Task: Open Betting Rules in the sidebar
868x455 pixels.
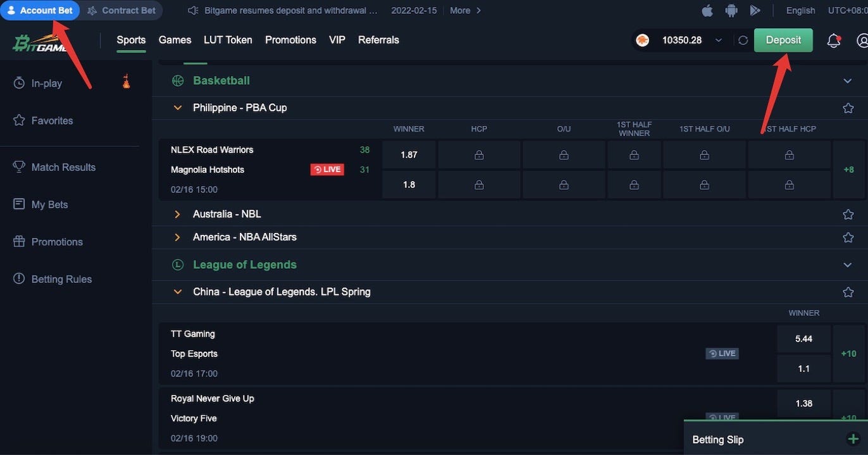Action: tap(61, 279)
